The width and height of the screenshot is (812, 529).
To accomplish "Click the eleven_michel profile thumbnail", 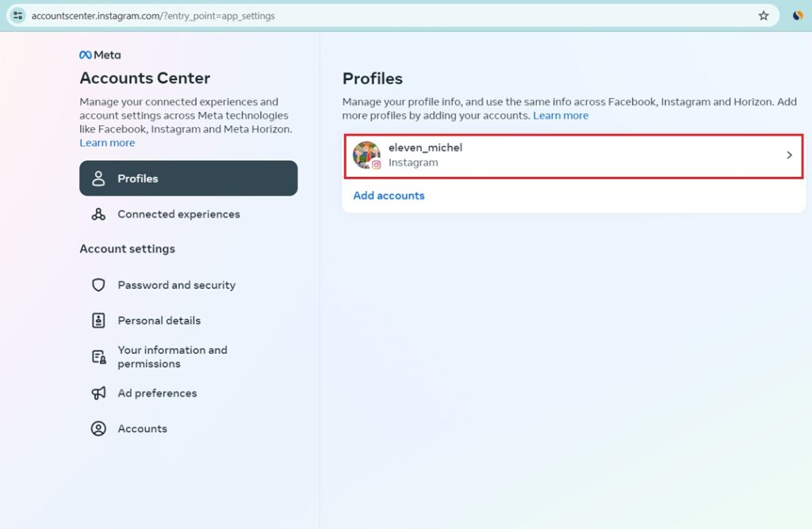I will click(x=366, y=155).
